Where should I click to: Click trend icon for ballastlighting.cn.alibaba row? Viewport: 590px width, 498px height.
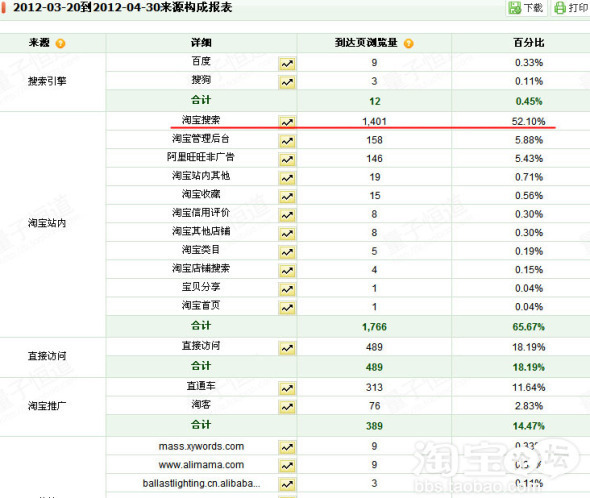(287, 484)
